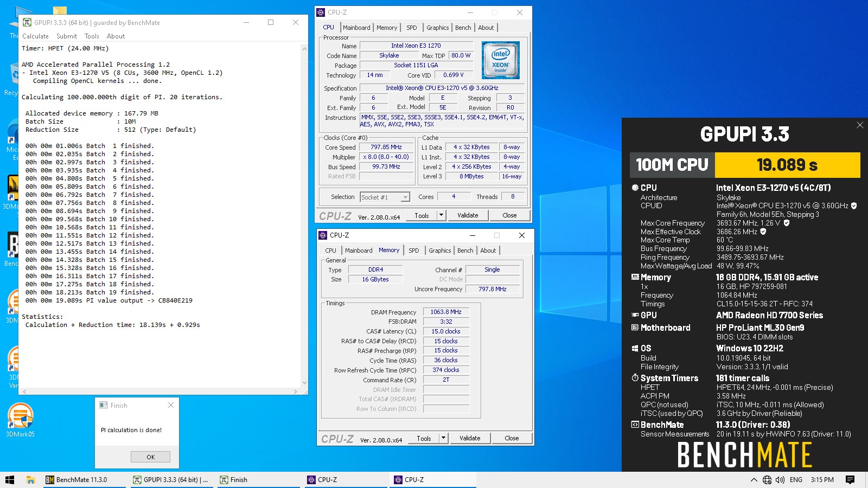This screenshot has height=488, width=868.
Task: Click the volume speaker tray icon
Action: pos(780,480)
